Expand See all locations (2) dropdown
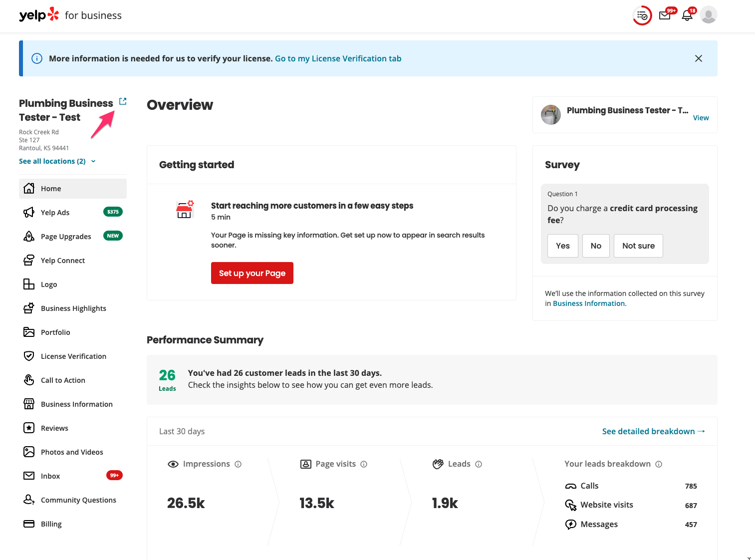Viewport: 755px width, 560px height. tap(57, 161)
